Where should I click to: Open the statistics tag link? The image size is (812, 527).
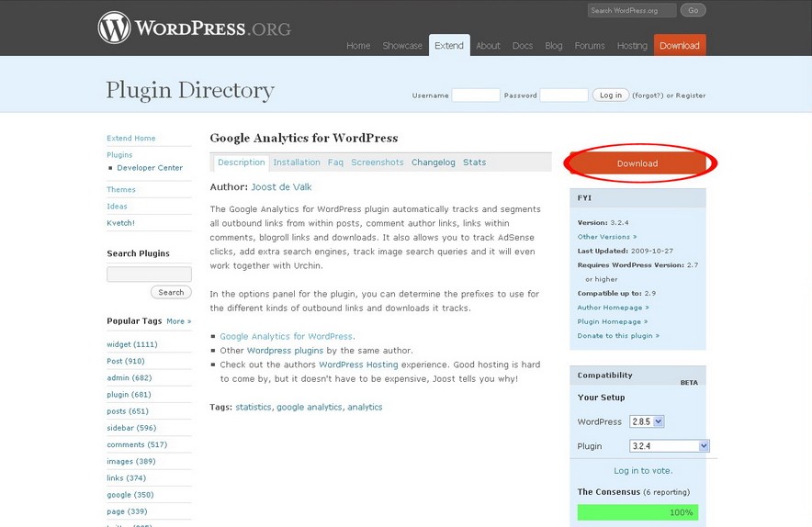254,407
